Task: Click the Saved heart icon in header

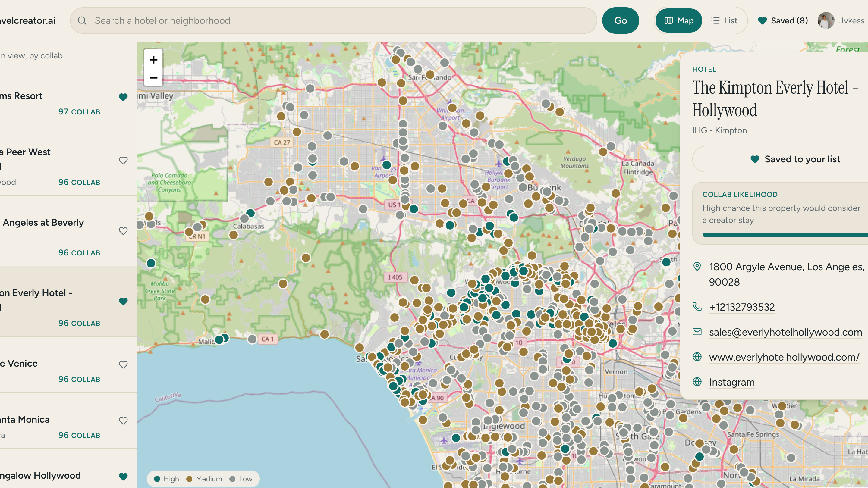Action: click(762, 20)
